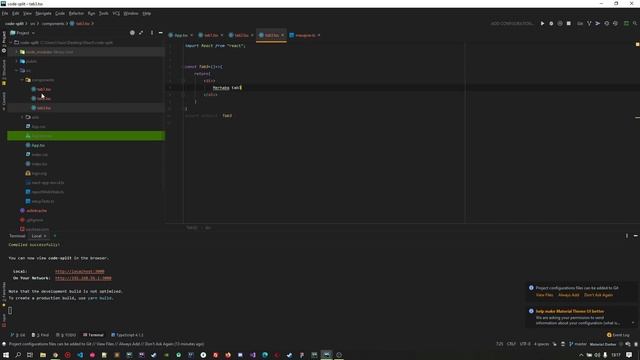The height and width of the screenshot is (360, 640).
Task: Expand the folder below tab3.tsx in the tree
Action: click(x=22, y=117)
